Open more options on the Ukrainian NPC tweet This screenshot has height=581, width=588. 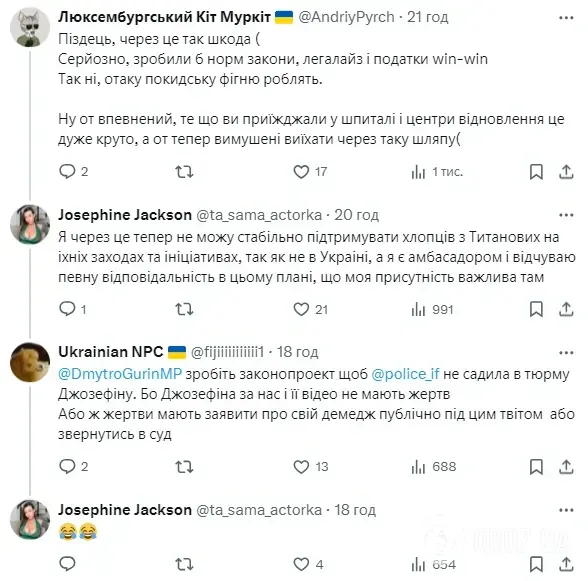coord(566,353)
